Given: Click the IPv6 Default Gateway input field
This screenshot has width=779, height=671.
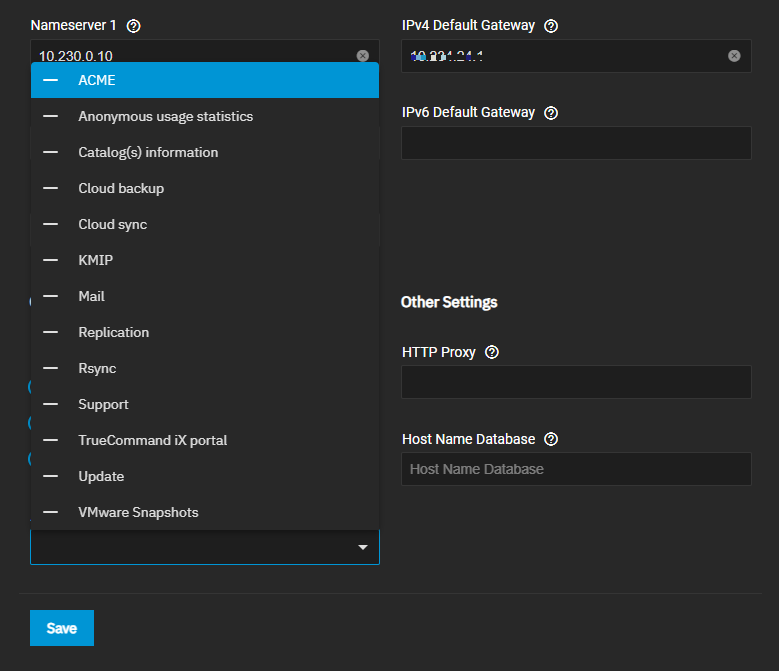Looking at the screenshot, I should pos(575,143).
